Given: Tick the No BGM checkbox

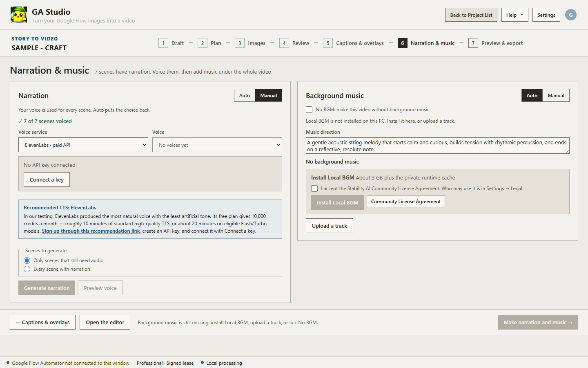Looking at the screenshot, I should point(309,110).
